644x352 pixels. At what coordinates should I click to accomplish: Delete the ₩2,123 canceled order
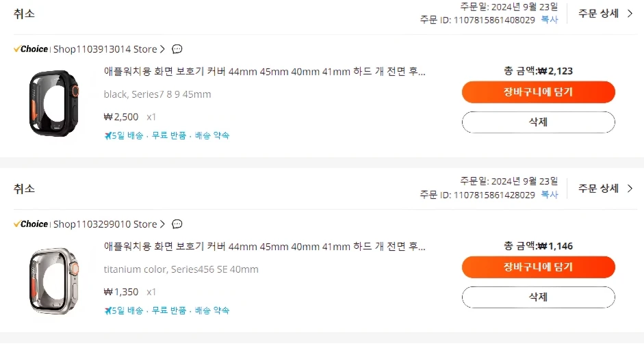[539, 122]
